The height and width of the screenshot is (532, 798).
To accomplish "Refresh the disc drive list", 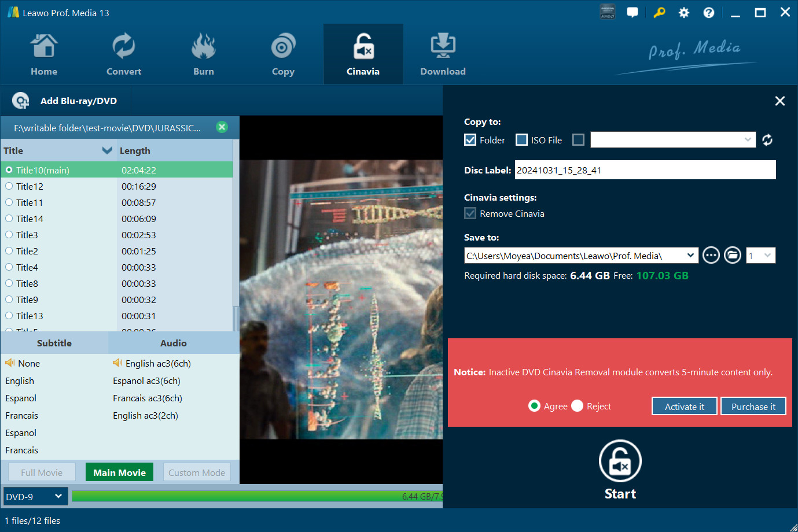I will [767, 140].
